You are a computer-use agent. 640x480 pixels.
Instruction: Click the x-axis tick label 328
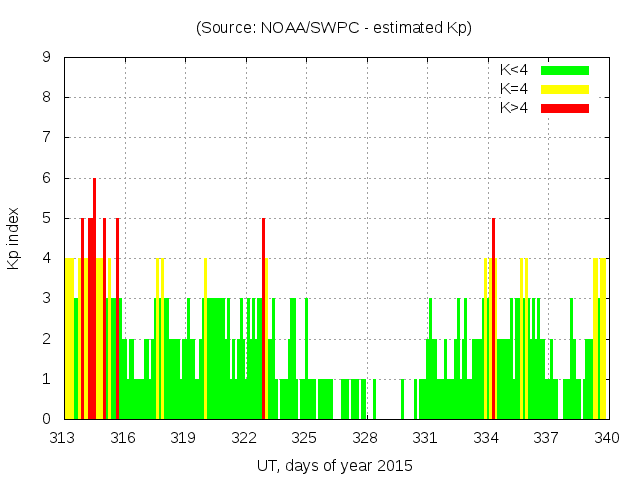point(365,438)
